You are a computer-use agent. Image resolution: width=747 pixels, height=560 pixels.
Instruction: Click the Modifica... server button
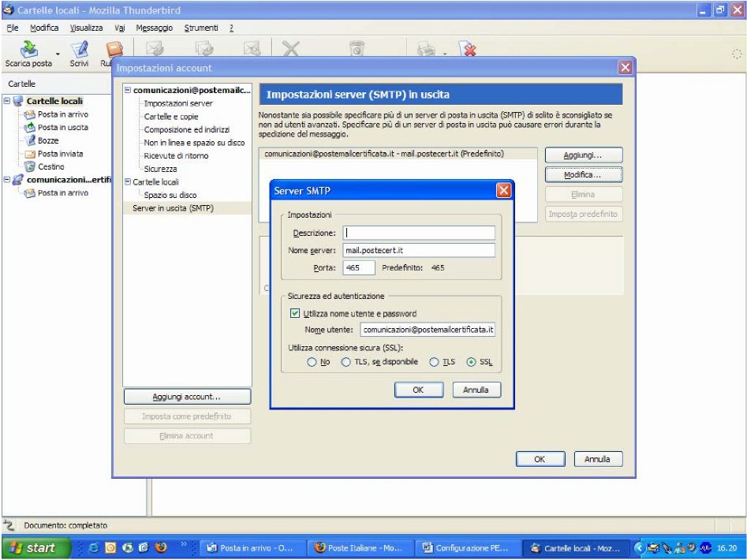coord(583,175)
